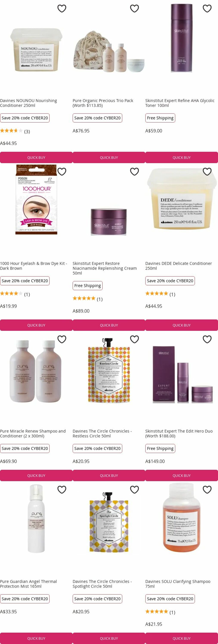Open Davines Spotlight Circle 50ml product title
The height and width of the screenshot is (644, 218).
[x=102, y=584]
